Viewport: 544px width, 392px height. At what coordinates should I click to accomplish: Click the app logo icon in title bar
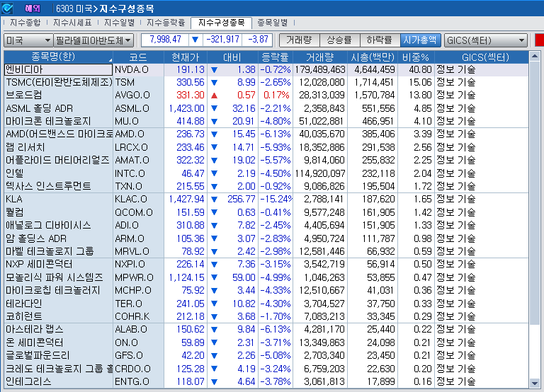coord(7,8)
